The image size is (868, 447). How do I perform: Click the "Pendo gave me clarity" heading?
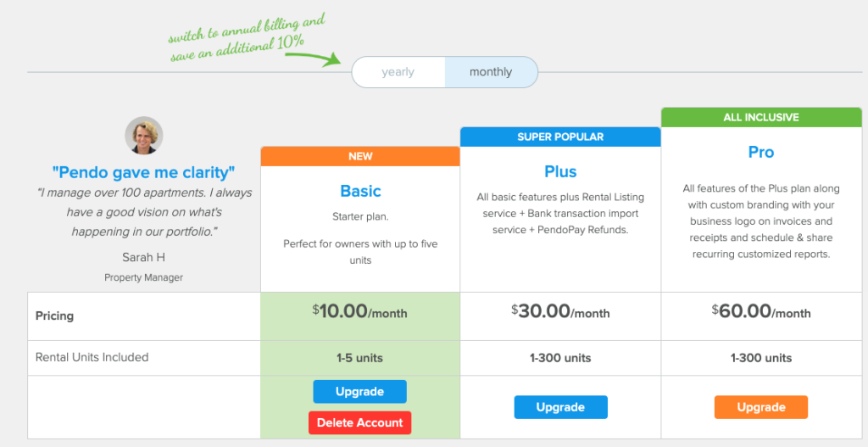click(x=144, y=173)
